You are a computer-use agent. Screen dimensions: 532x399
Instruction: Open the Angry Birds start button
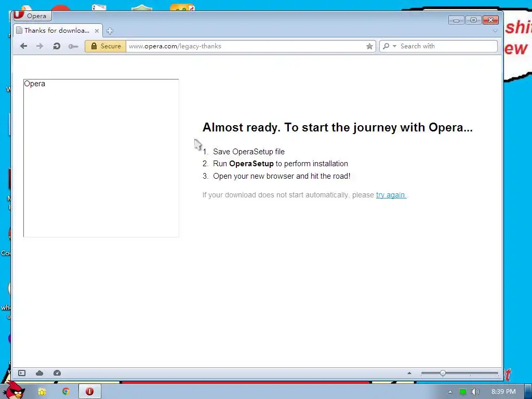point(14,390)
